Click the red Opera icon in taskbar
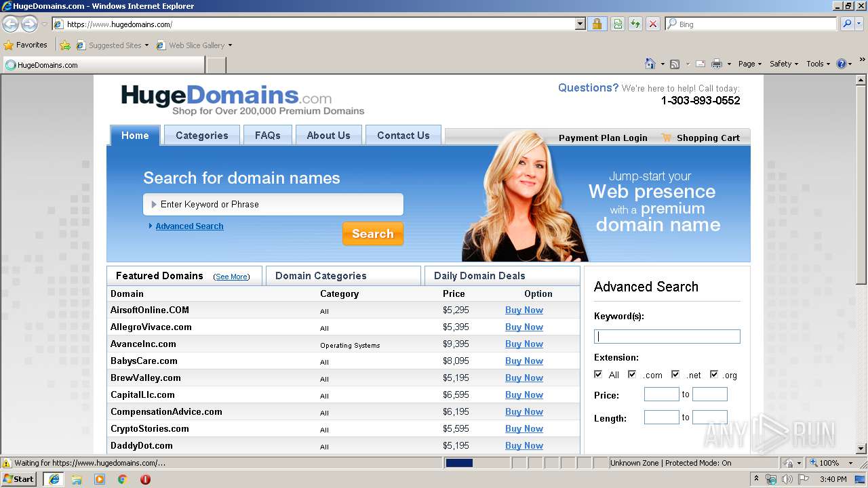This screenshot has height=488, width=868. point(145,479)
